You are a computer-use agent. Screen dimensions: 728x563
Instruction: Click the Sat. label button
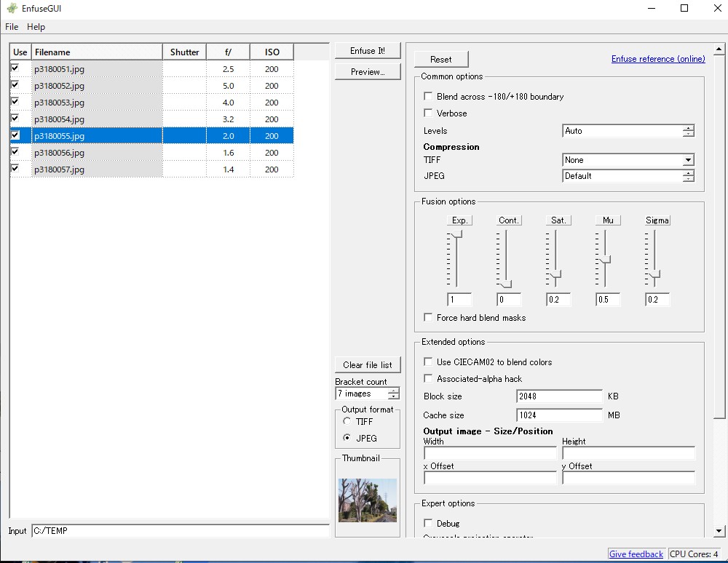pyautogui.click(x=558, y=220)
